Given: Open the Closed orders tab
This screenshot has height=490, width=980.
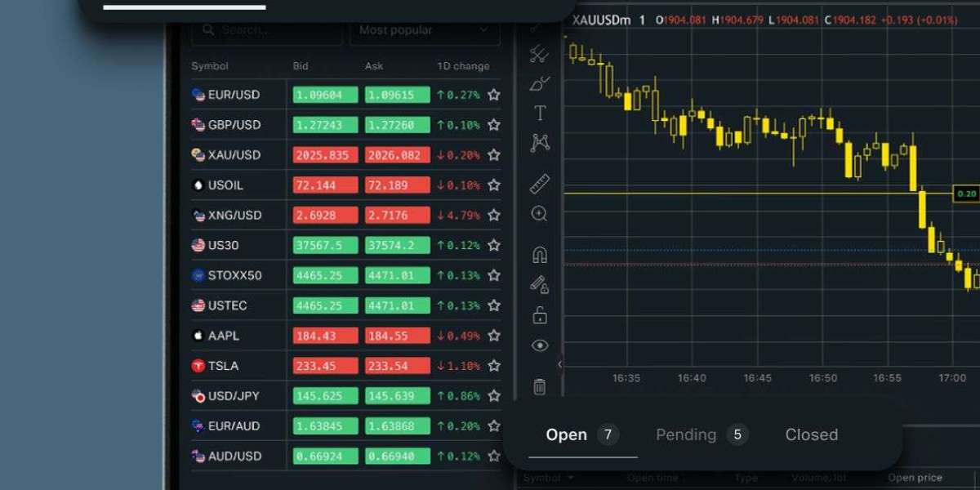Looking at the screenshot, I should pos(811,434).
